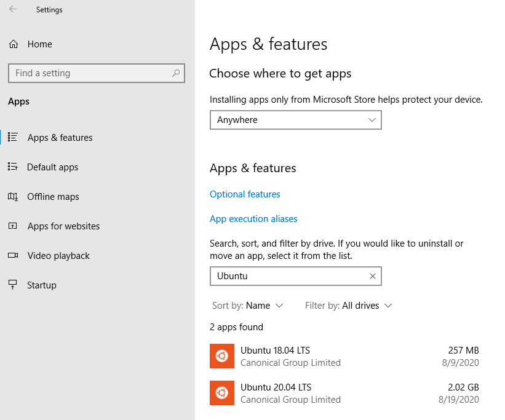The height and width of the screenshot is (420, 505).
Task: Click Canonical Group Limited under Ubuntu 20.04
Action: click(x=290, y=400)
